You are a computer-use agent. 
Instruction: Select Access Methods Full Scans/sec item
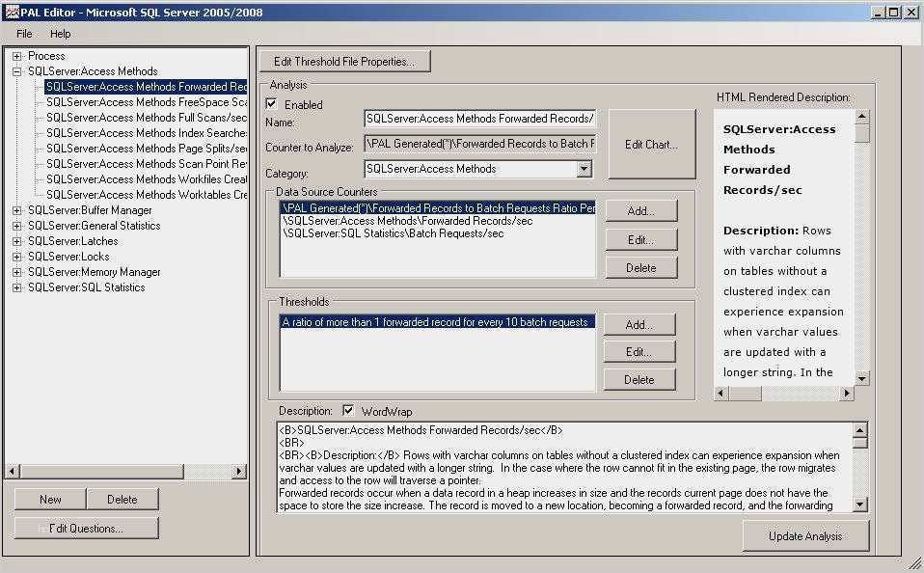147,118
